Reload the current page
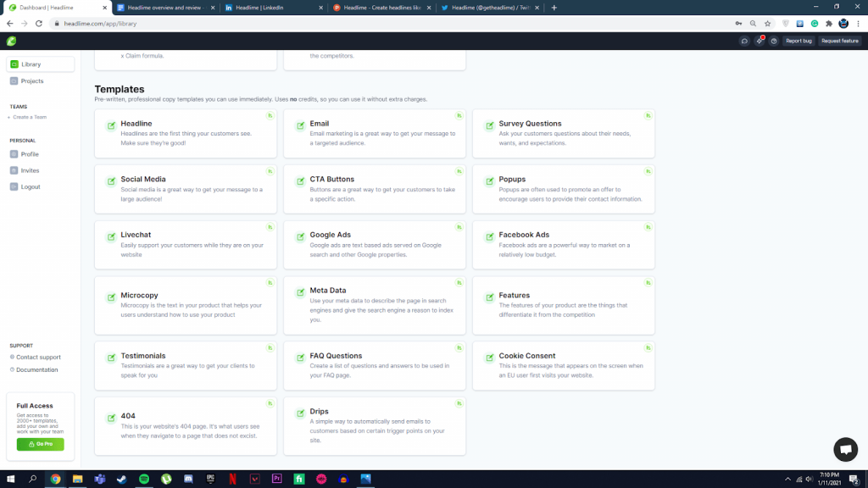This screenshot has height=488, width=868. 39,24
